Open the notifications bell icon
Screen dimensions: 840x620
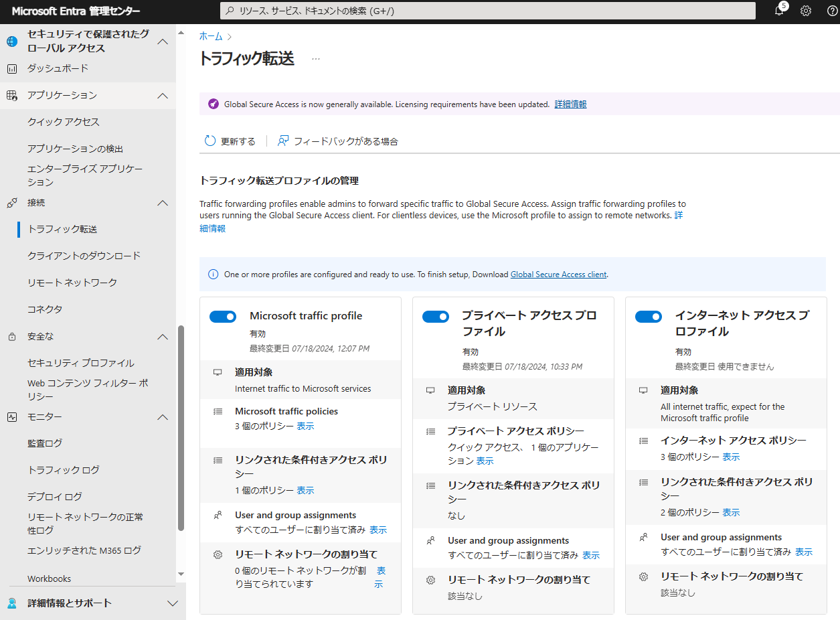(x=779, y=11)
